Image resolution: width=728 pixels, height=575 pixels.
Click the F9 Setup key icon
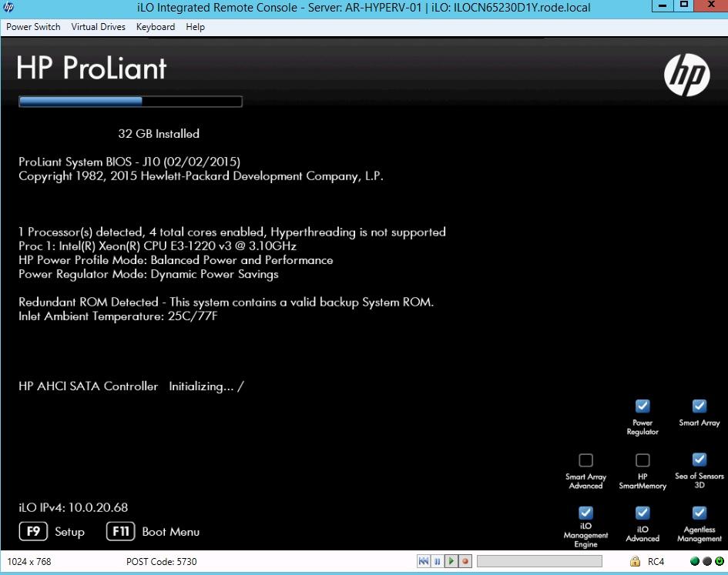tap(33, 531)
